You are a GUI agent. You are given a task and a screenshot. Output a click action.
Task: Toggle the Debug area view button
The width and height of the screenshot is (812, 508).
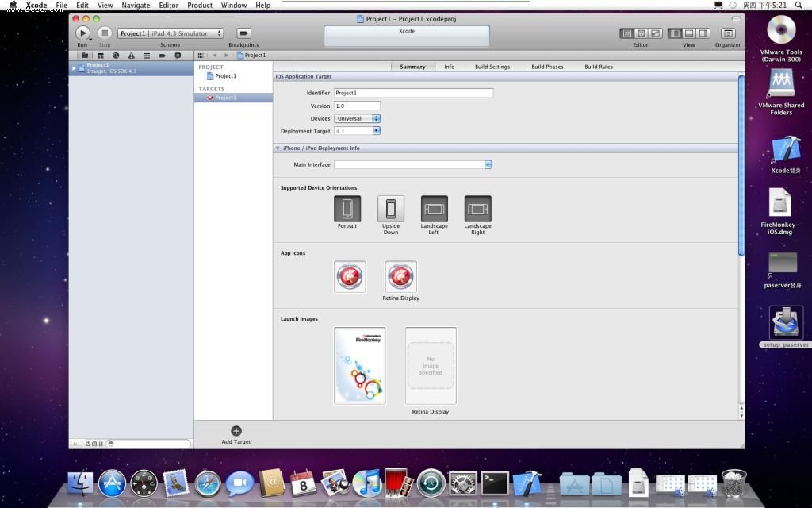[689, 33]
